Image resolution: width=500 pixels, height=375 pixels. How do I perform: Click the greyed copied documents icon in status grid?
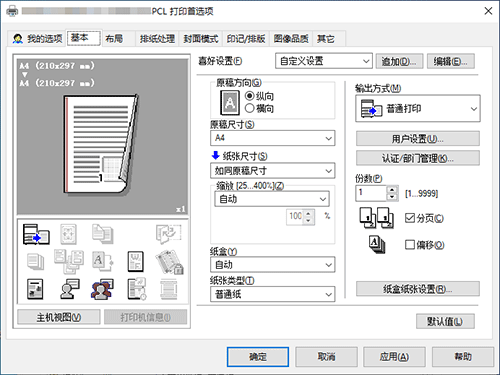point(102,234)
